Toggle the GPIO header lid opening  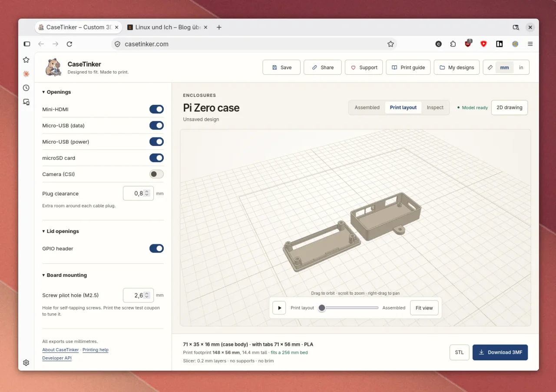point(156,249)
